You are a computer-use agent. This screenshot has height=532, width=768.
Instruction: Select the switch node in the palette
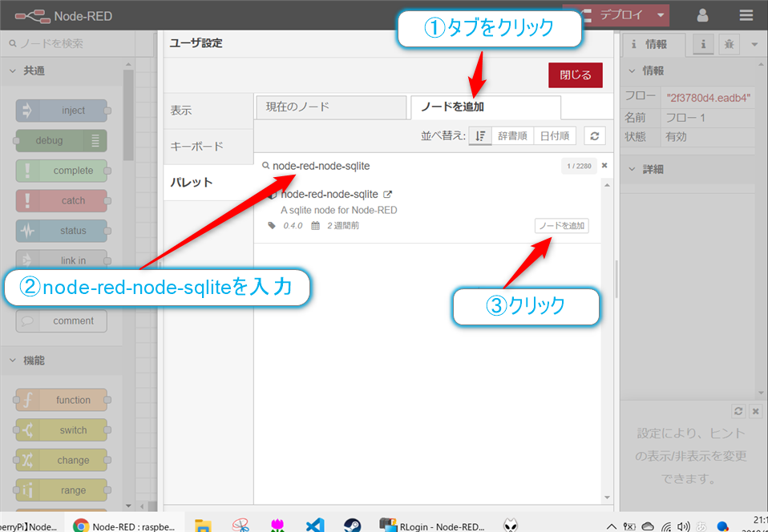[x=62, y=429]
